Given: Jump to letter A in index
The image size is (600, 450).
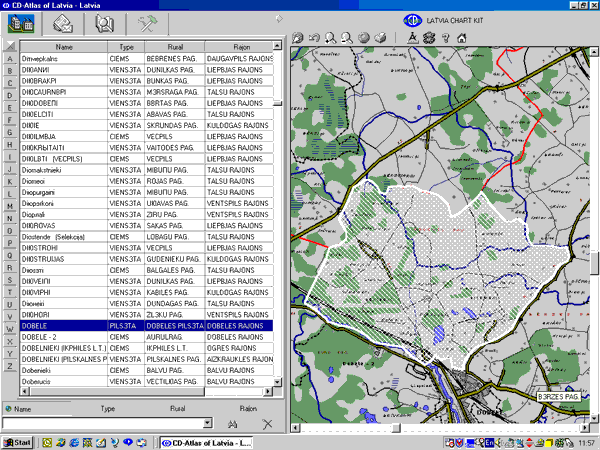Looking at the screenshot, I should 10,59.
